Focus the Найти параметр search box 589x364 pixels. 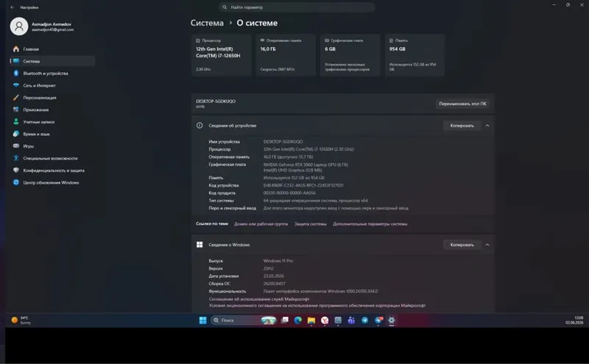(x=297, y=7)
